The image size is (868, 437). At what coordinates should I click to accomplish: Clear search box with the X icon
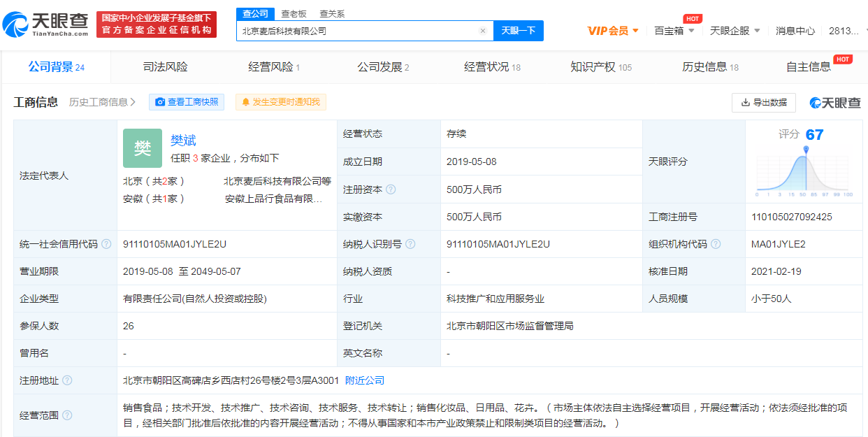click(482, 31)
